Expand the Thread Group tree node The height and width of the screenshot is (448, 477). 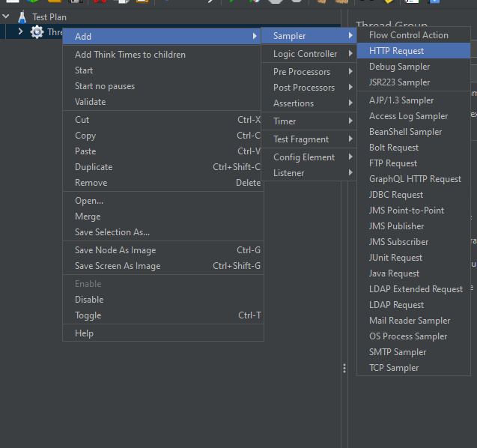pyautogui.click(x=20, y=31)
